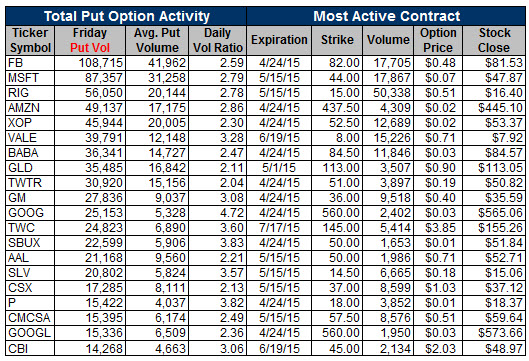Click the Friday Put Vol column header

90,40
